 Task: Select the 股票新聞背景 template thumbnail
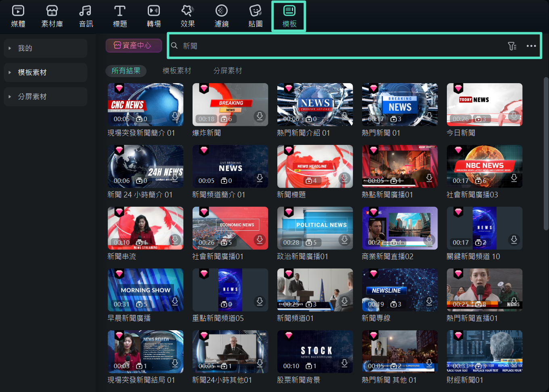[x=315, y=351]
